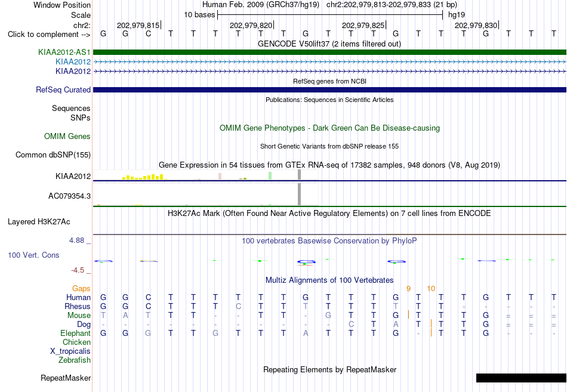The width and height of the screenshot is (567, 392).
Task: Click the Common dbSNP(155) label
Action: click(53, 155)
